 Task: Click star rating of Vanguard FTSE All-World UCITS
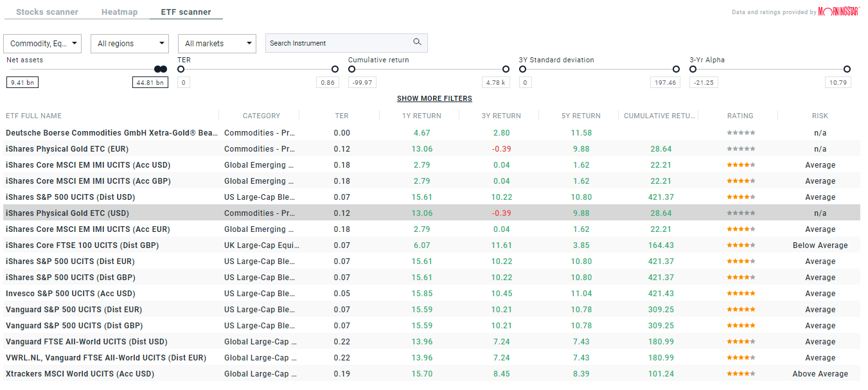tap(740, 341)
